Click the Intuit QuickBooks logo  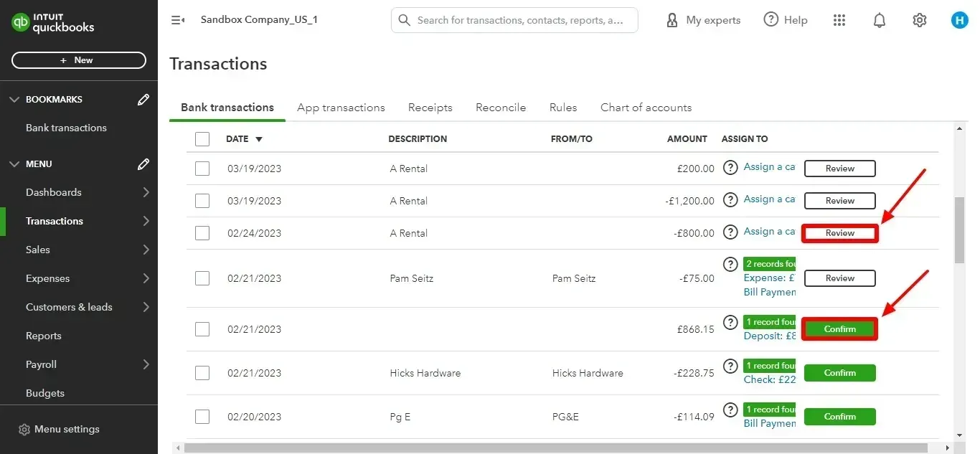53,22
